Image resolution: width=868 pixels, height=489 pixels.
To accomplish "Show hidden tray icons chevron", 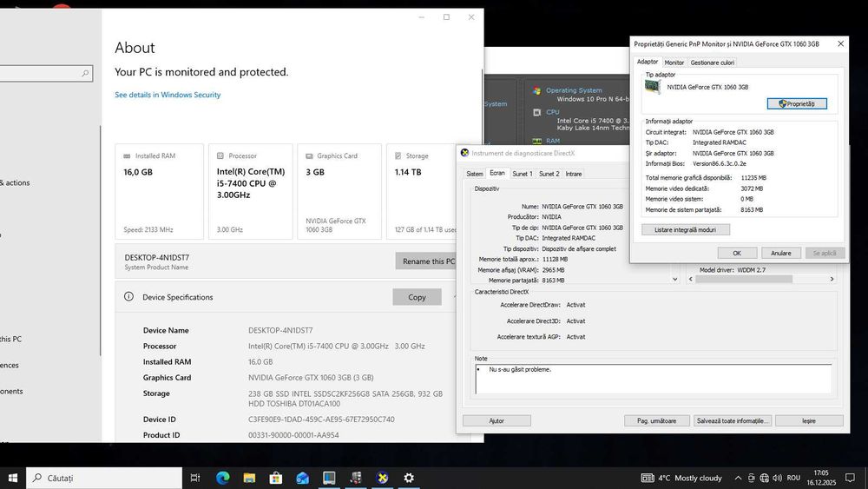I will [x=738, y=478].
